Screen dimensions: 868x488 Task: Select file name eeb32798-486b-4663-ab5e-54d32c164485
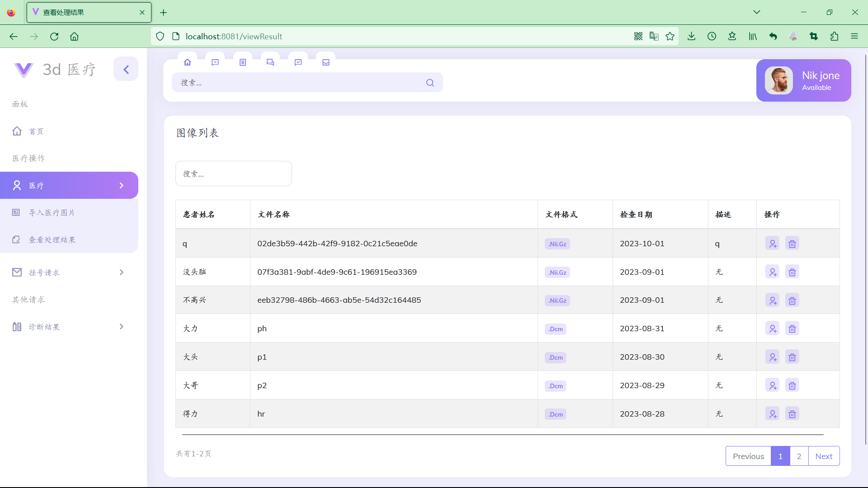(339, 300)
